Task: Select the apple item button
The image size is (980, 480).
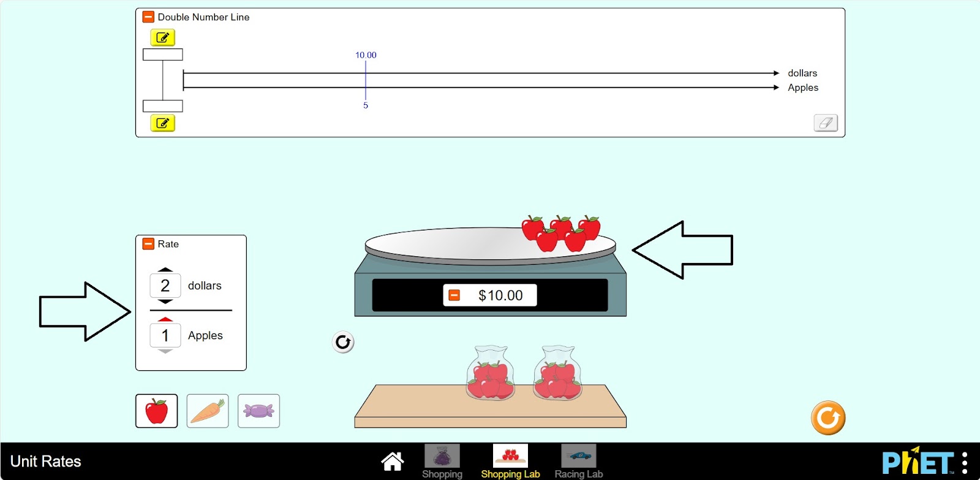Action: [157, 411]
